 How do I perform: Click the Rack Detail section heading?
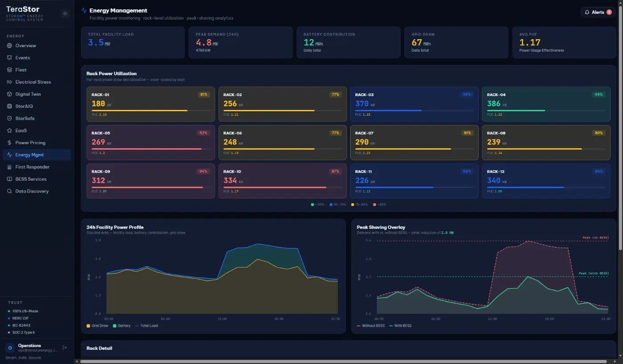99,348
